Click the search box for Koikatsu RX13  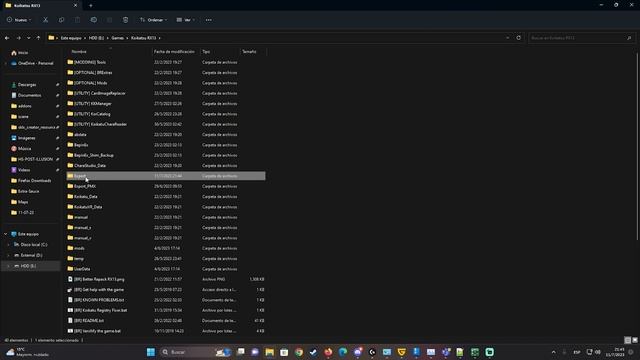(581, 38)
